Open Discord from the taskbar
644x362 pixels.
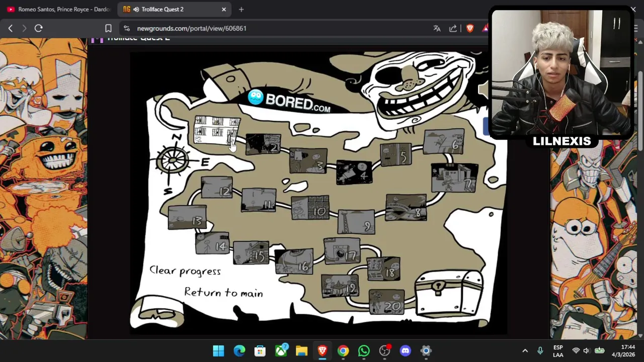coord(405,350)
